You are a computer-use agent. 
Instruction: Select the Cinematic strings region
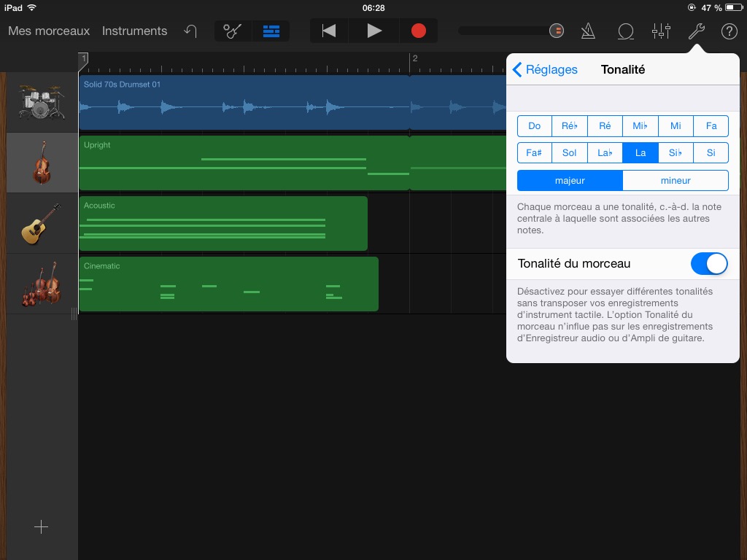click(x=228, y=284)
